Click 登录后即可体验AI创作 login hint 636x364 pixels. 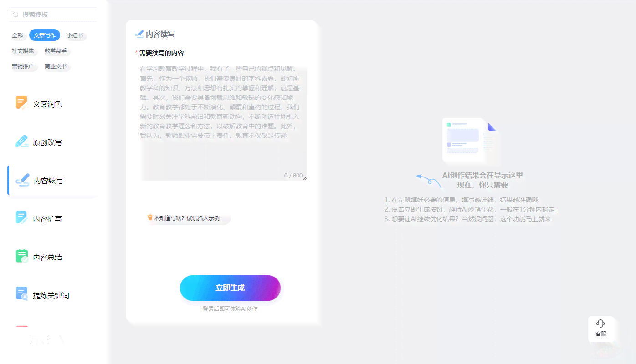coord(230,309)
